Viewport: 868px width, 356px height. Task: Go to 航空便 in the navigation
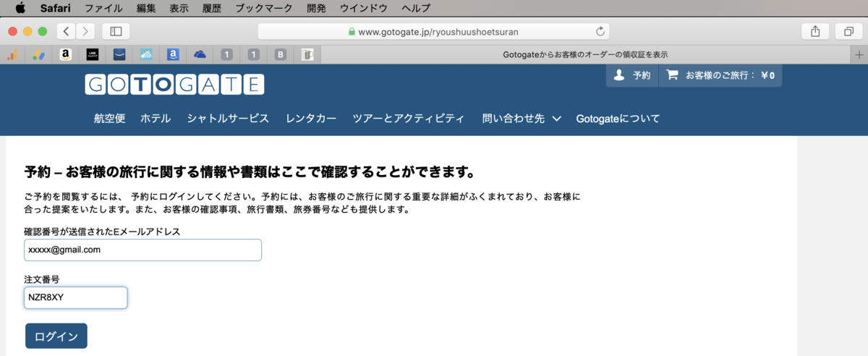tap(109, 118)
